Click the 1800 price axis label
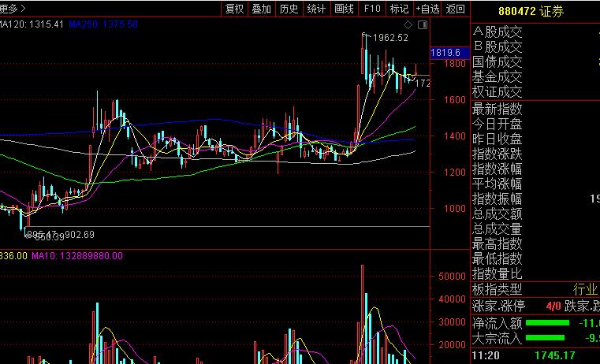This screenshot has width=600, height=364. click(455, 64)
